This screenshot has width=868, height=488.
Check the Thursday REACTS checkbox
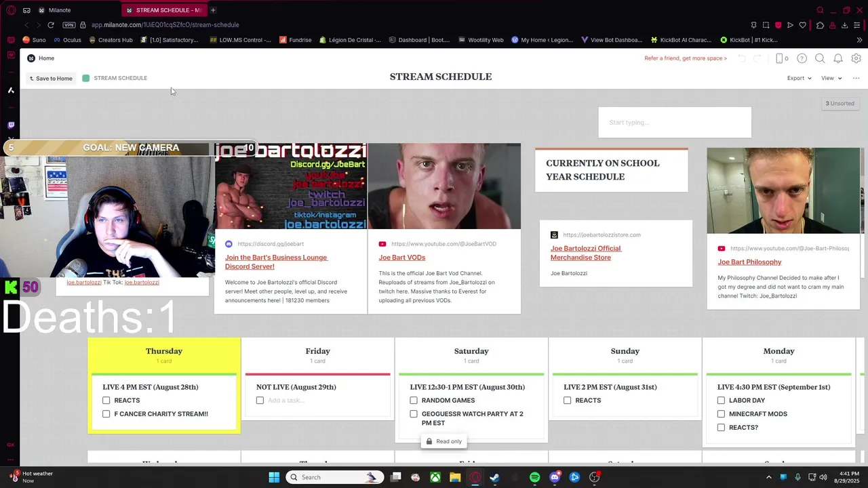pyautogui.click(x=106, y=401)
